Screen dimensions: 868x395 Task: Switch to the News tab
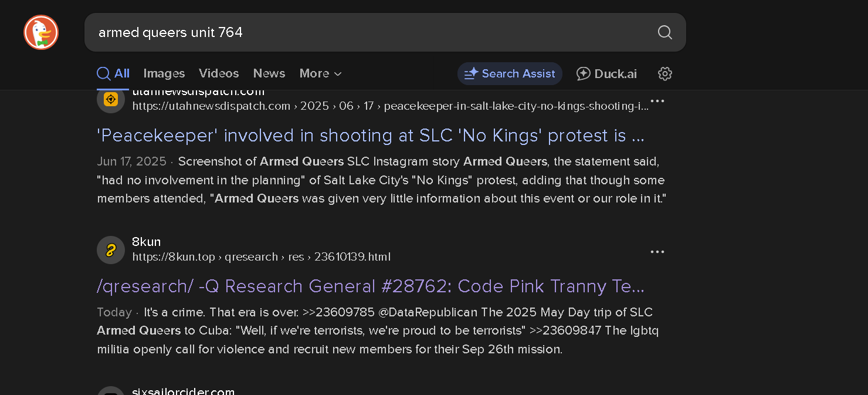coord(269,73)
